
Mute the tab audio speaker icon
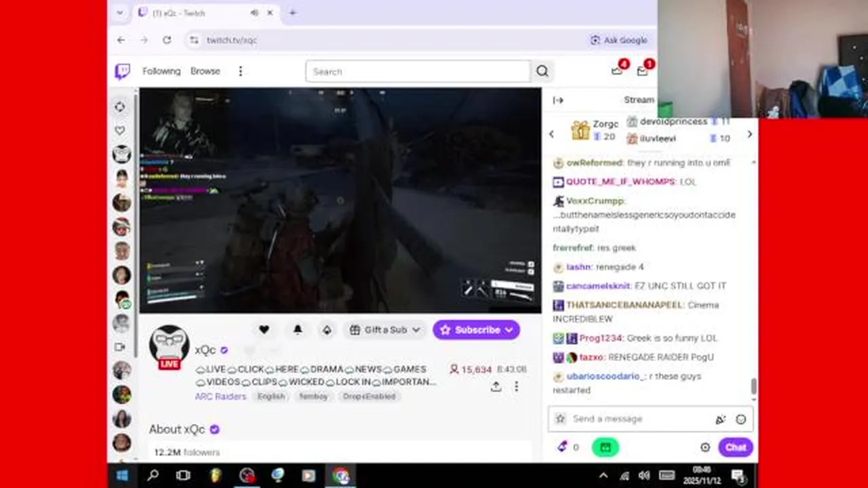[254, 13]
